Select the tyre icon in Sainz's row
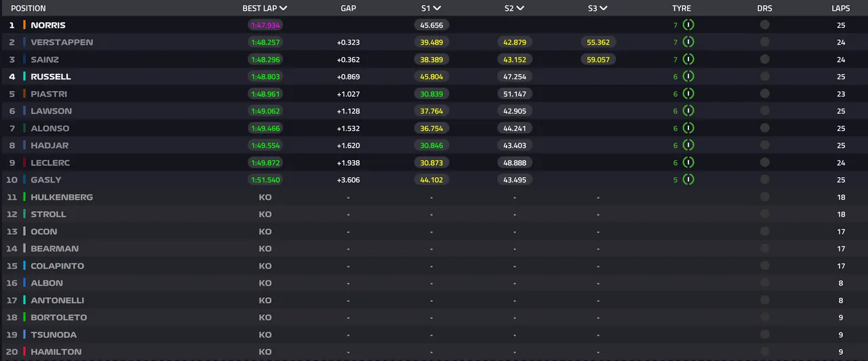 (x=688, y=59)
